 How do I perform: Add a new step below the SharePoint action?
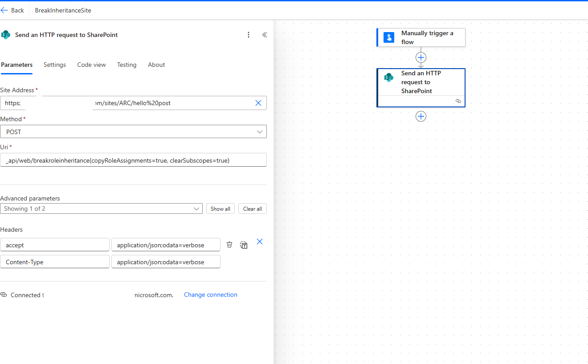[x=421, y=116]
